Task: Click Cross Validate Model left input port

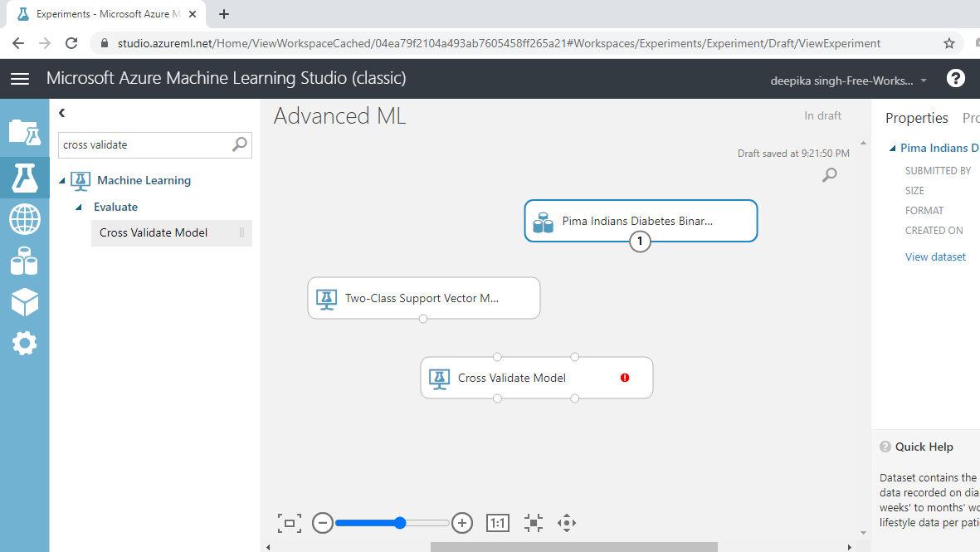Action: pos(497,357)
